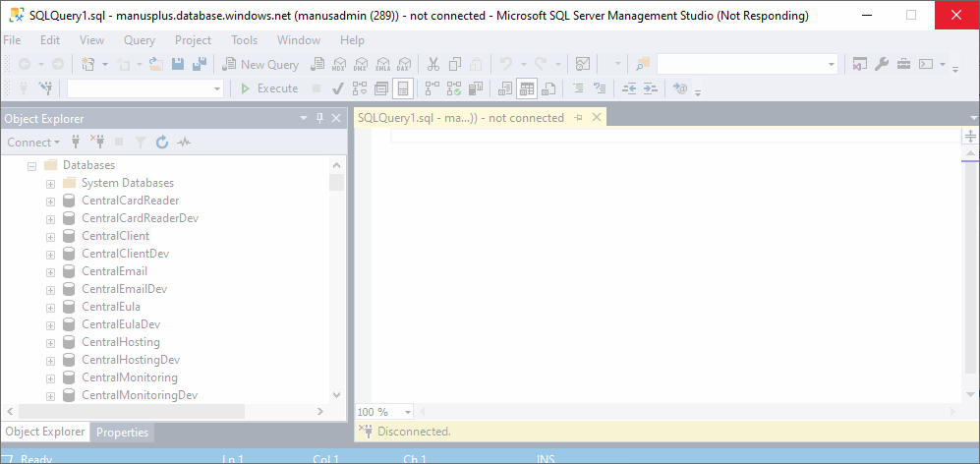
Task: Open the File menu
Action: [x=12, y=40]
